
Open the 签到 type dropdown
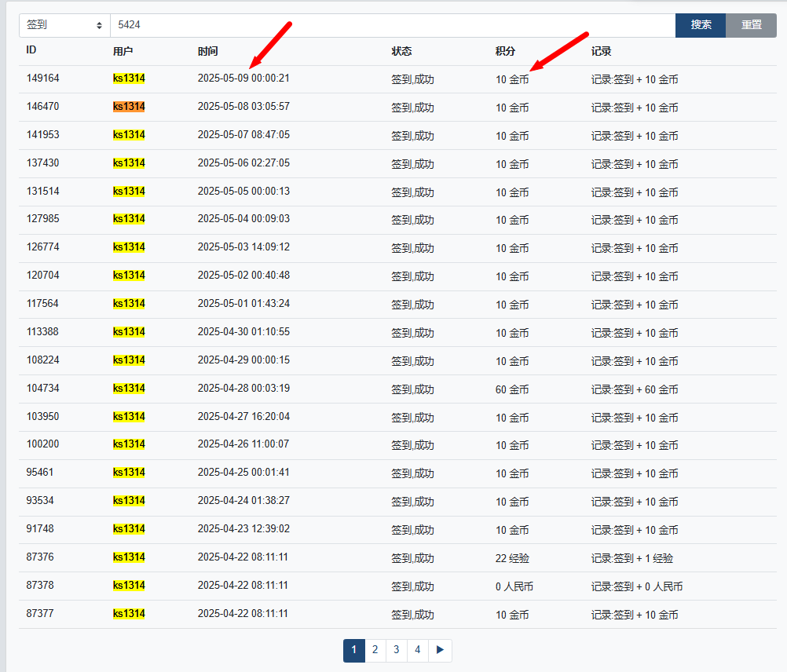coord(64,25)
